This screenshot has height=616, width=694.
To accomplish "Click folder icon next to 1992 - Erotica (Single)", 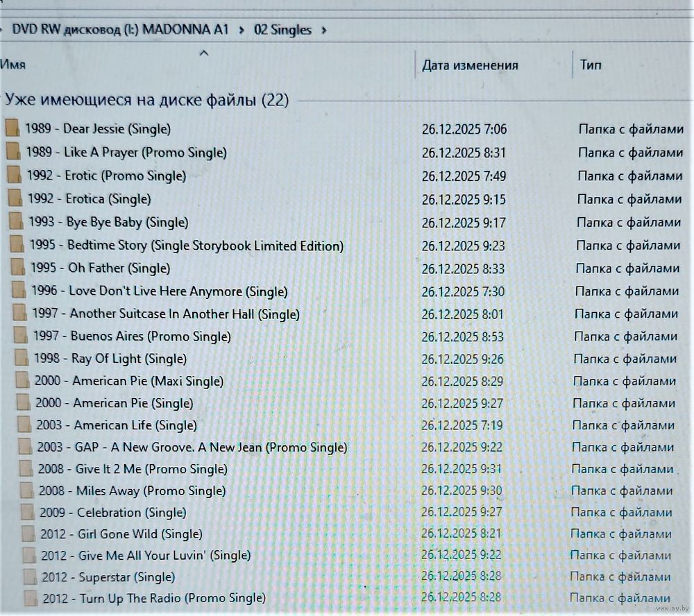I will [15, 199].
